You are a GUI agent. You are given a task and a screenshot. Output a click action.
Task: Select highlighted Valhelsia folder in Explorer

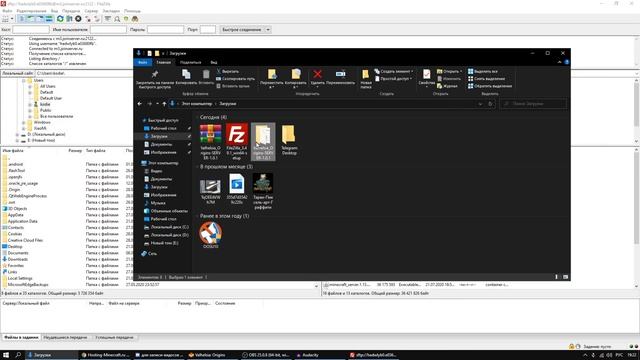point(263,142)
